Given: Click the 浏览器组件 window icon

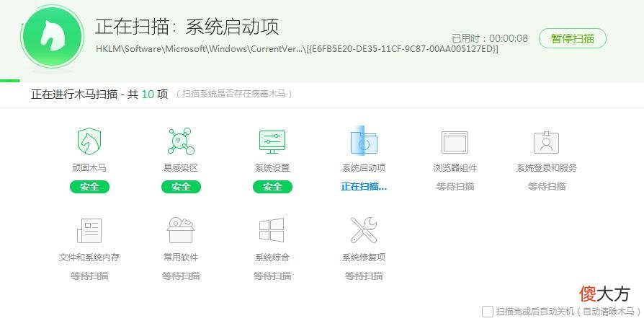Looking at the screenshot, I should coord(455,142).
